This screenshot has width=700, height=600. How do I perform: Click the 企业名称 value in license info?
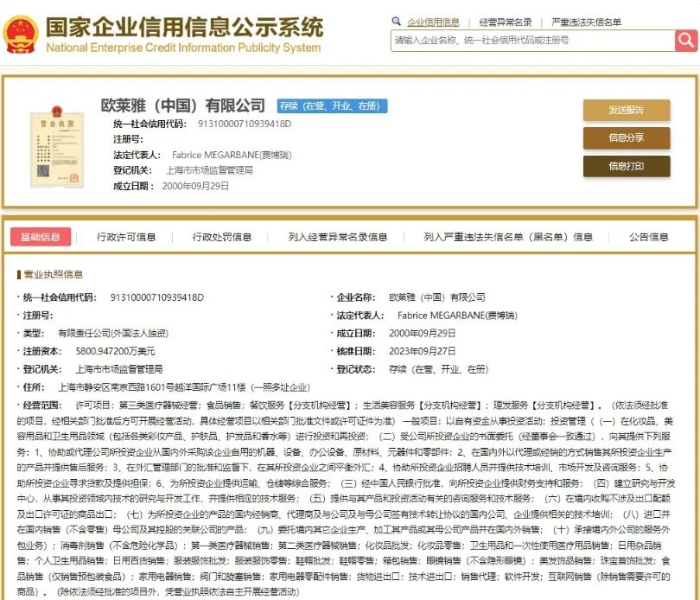pos(437,297)
